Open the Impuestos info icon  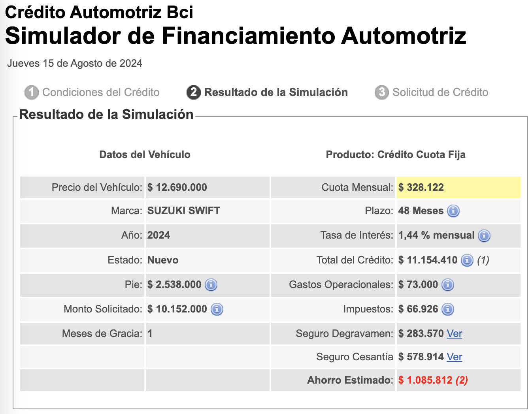[447, 309]
